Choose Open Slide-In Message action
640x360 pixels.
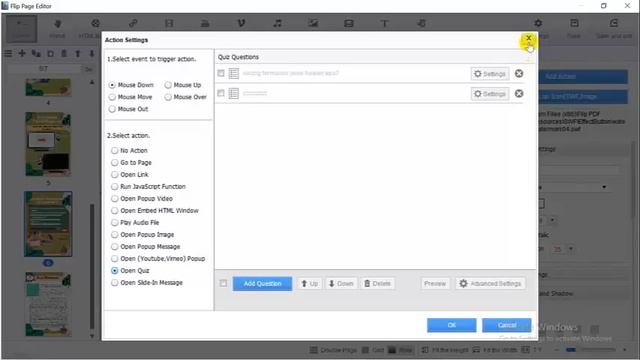tap(114, 282)
